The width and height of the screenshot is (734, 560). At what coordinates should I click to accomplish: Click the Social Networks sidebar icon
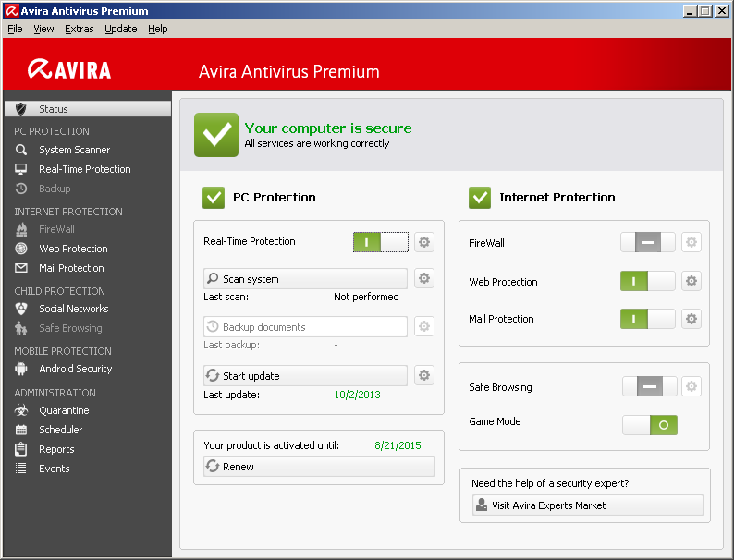point(20,309)
